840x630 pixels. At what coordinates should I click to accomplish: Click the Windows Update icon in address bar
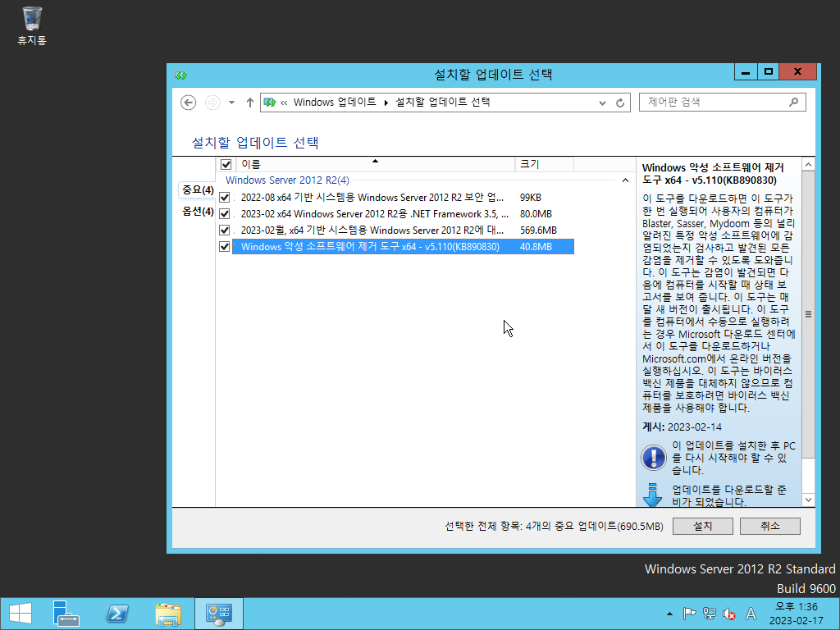270,103
